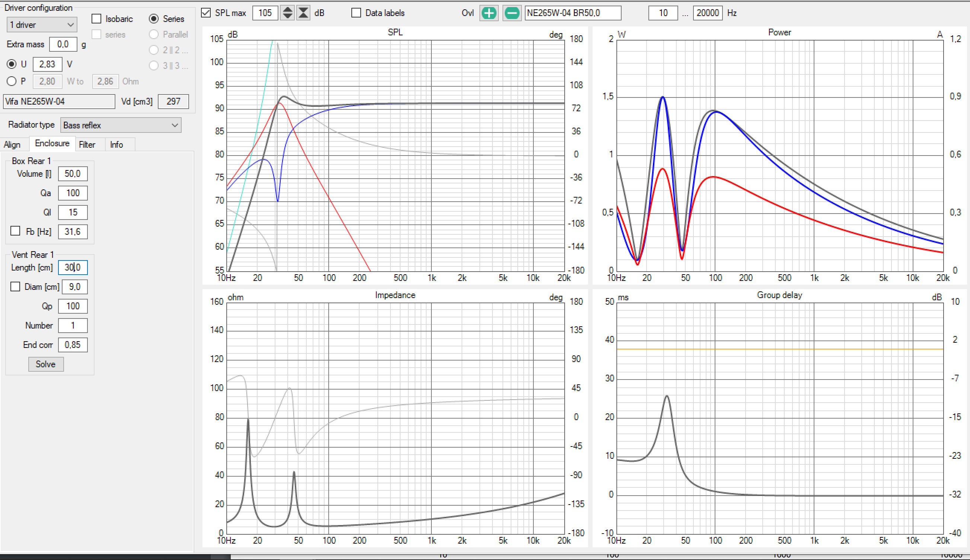Switch to the Filter tab
This screenshot has height=560, width=970.
tap(87, 145)
